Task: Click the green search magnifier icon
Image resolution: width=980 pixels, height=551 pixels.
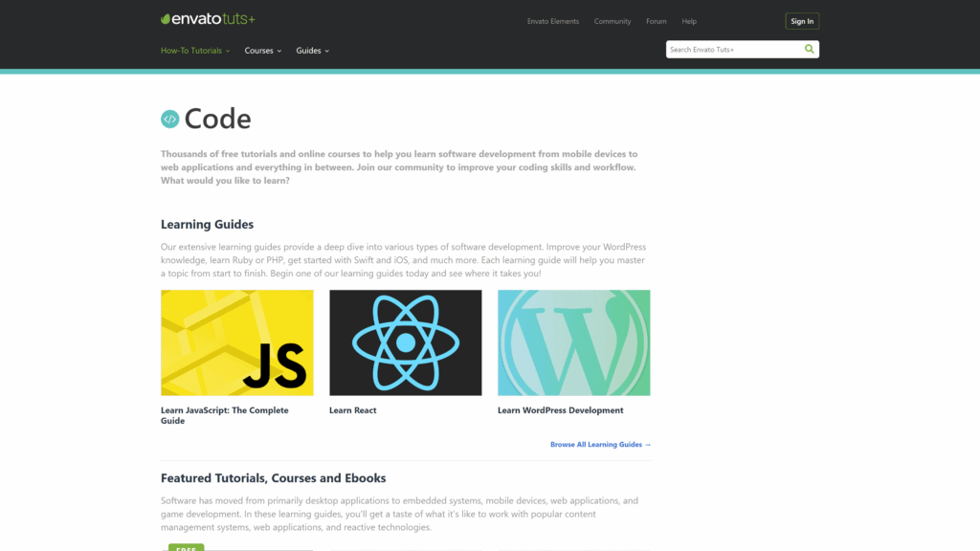Action: 809,49
